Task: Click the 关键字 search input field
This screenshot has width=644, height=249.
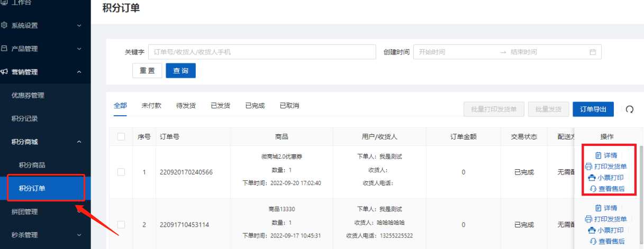Action: pos(262,52)
